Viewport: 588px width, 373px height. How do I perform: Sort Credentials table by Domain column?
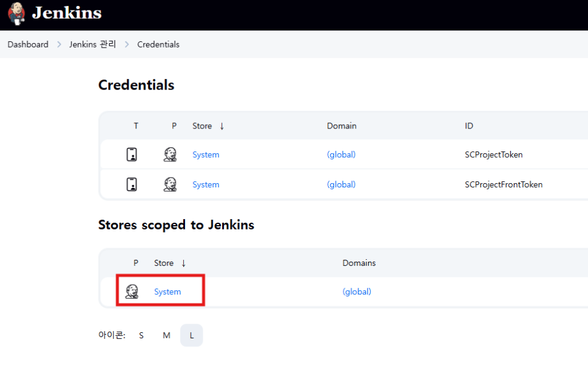pos(341,126)
